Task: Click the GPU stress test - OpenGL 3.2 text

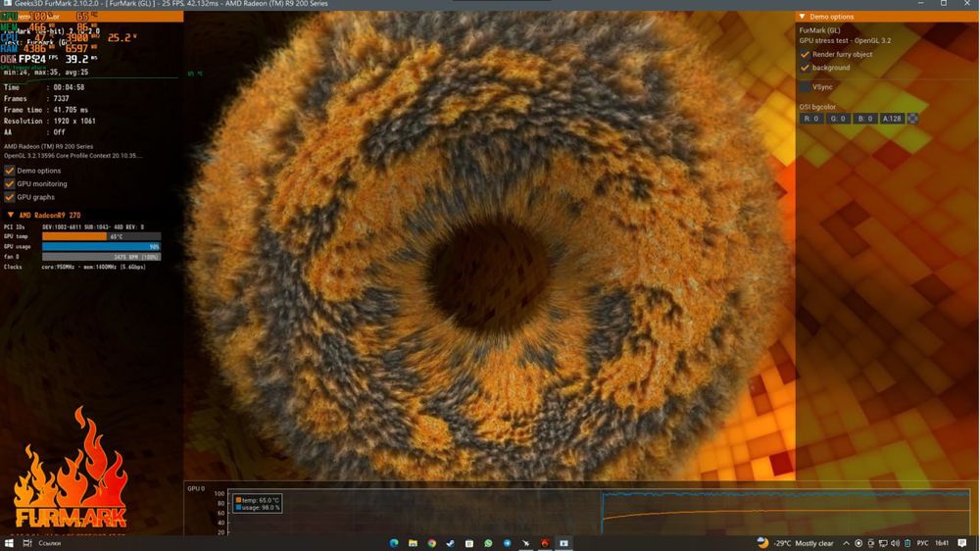Action: 845,40
